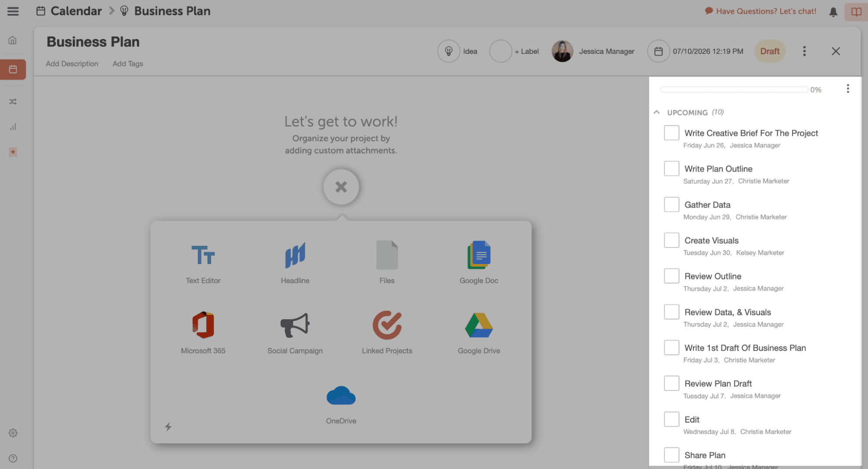Toggle checkbox for Gather Data task
The width and height of the screenshot is (868, 469).
[671, 204]
